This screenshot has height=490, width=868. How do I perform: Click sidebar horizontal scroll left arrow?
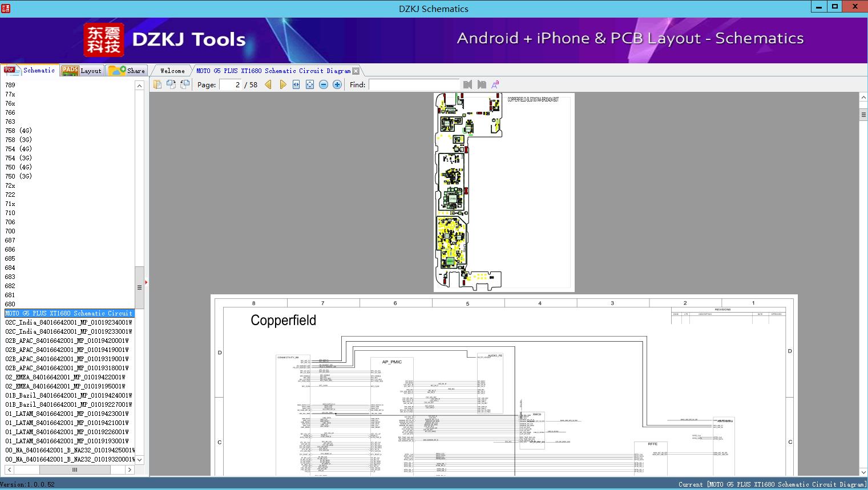[x=10, y=469]
